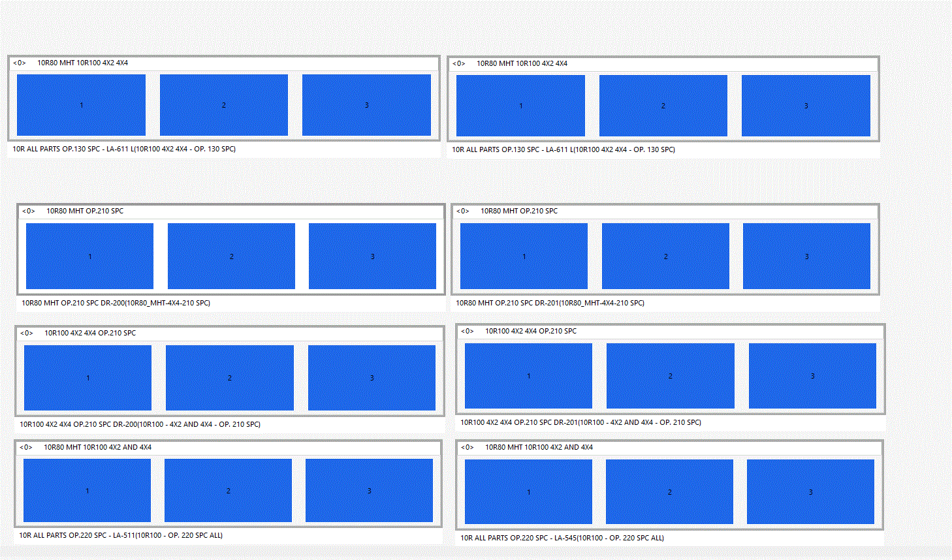Click caption '10R ALL PARTS OP.220 SPC - LA-545'

518,538
